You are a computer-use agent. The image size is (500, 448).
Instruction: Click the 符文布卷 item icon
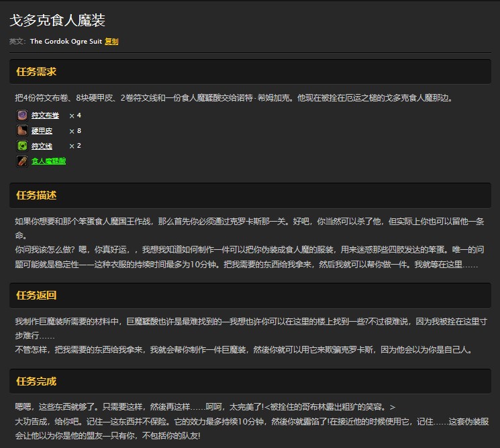pyautogui.click(x=22, y=116)
